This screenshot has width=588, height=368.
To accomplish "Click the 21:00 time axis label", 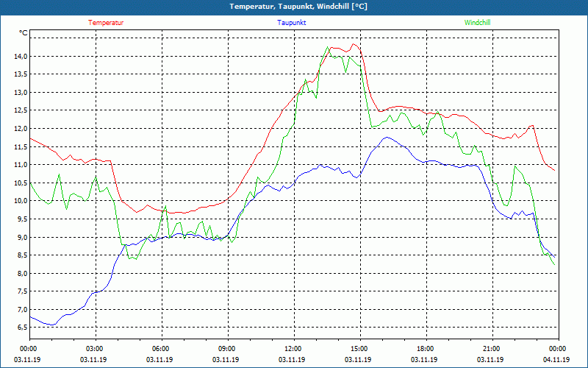I will (492, 349).
